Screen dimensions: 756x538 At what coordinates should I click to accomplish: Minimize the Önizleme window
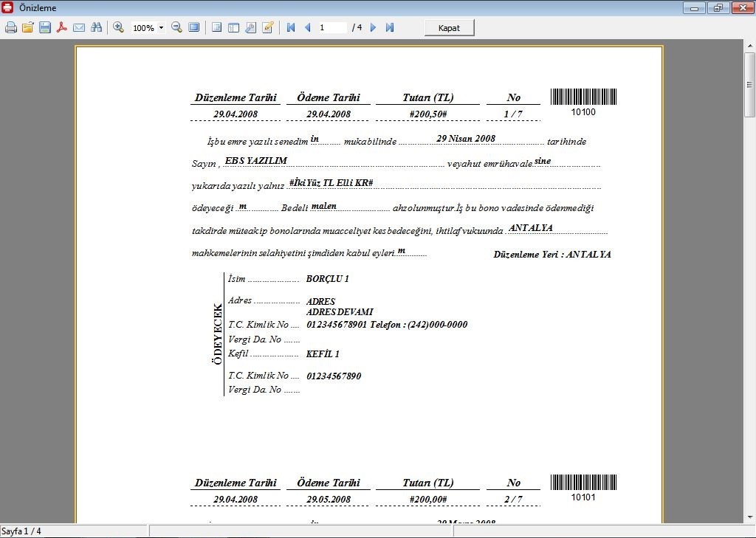coord(694,7)
